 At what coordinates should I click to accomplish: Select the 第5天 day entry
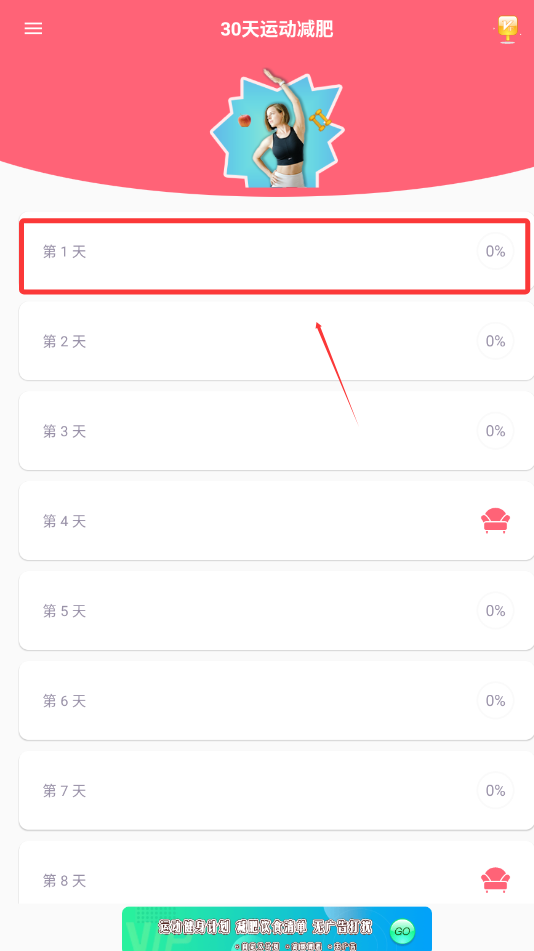click(x=277, y=611)
